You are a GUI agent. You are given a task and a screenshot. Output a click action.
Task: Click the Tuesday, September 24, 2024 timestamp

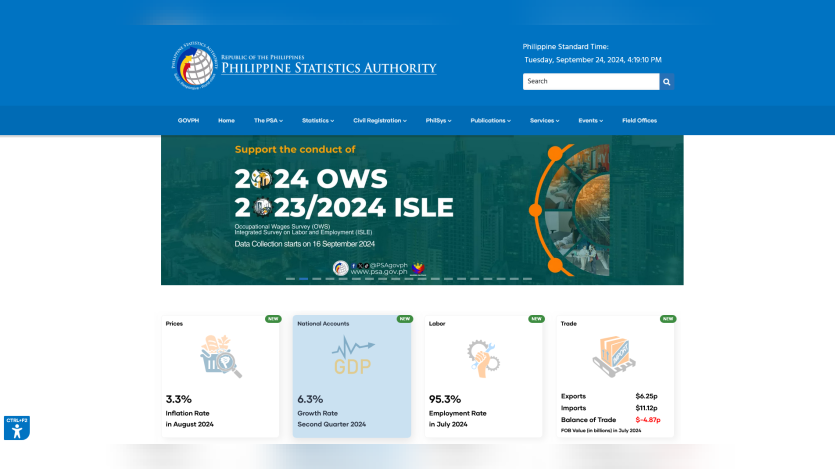(593, 60)
